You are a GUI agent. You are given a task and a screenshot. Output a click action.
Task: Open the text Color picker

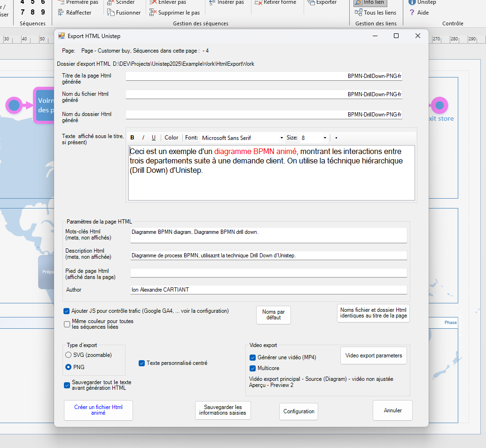pos(171,138)
